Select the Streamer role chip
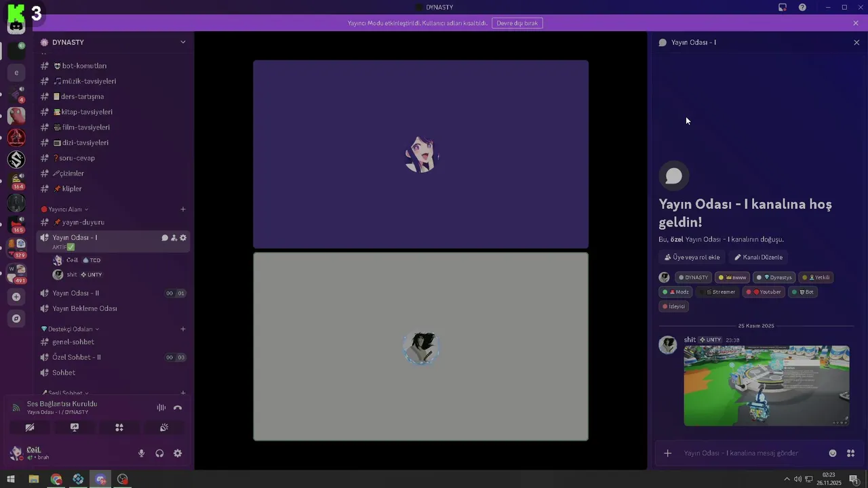Viewport: 868px width, 488px height. (x=718, y=292)
